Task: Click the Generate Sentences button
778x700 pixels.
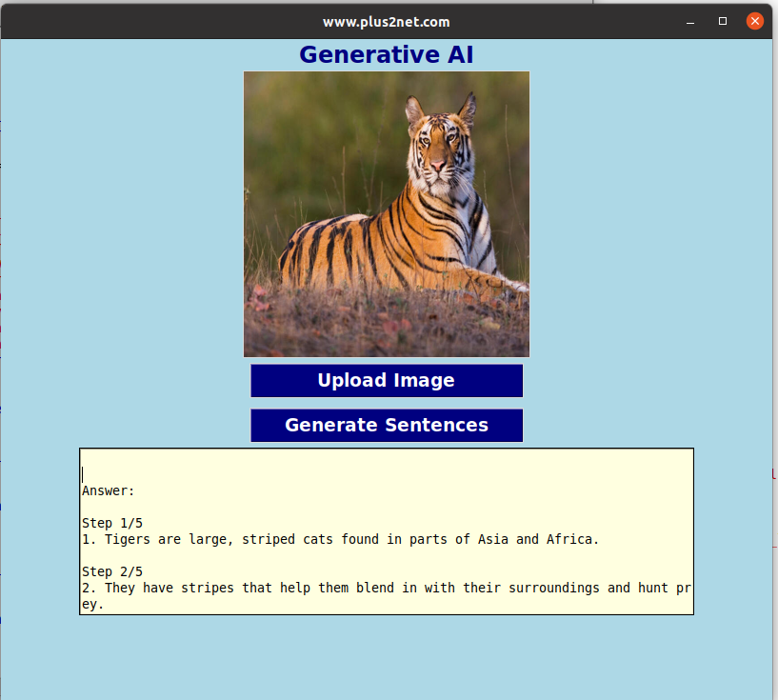Action: 387,425
